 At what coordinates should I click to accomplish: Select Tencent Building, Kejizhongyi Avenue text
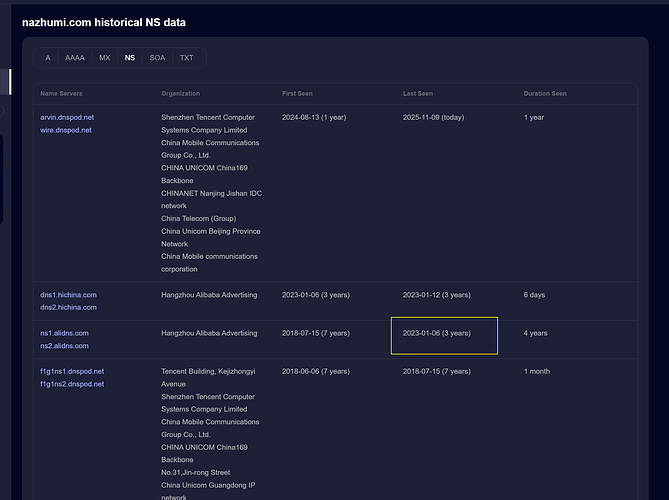[208, 378]
